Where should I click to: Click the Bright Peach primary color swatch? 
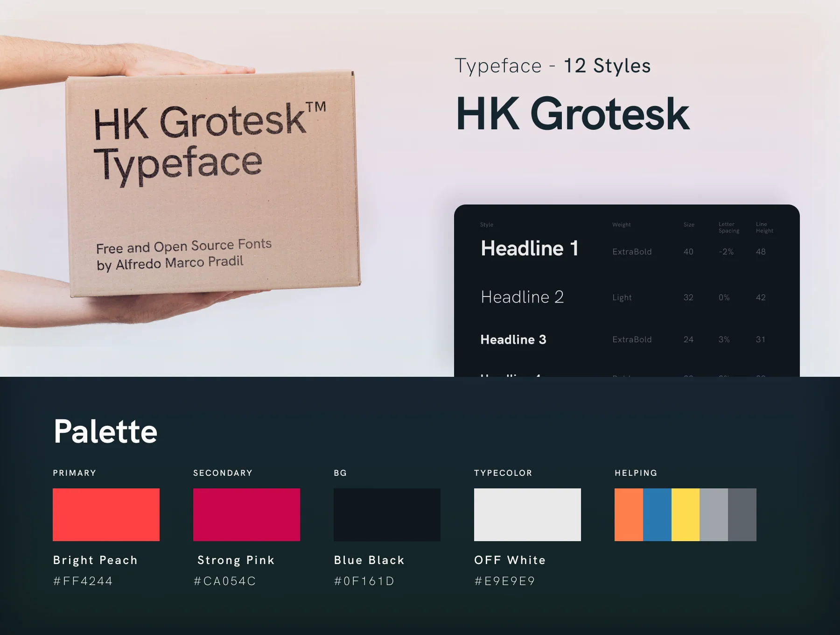click(106, 515)
